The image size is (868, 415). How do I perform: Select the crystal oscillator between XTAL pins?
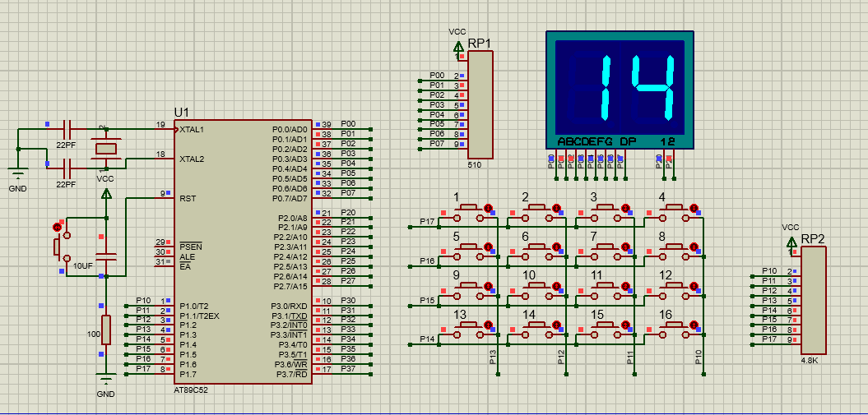coord(105,148)
